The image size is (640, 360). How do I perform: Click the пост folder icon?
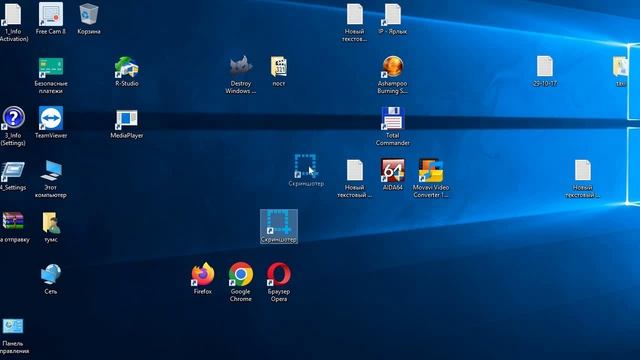pos(279,71)
